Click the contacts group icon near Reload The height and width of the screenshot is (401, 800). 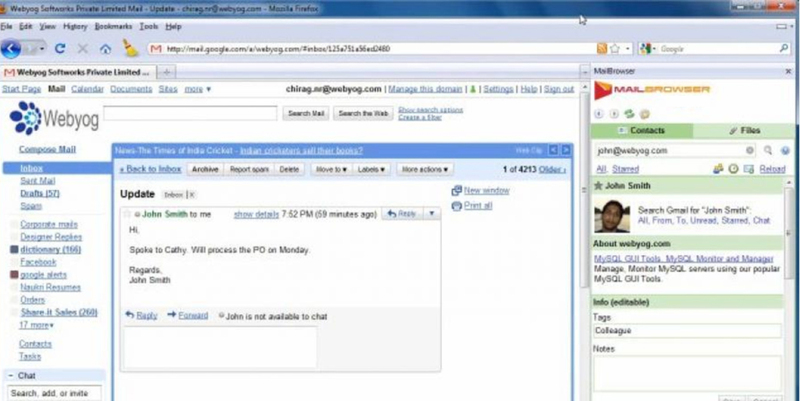coord(718,169)
